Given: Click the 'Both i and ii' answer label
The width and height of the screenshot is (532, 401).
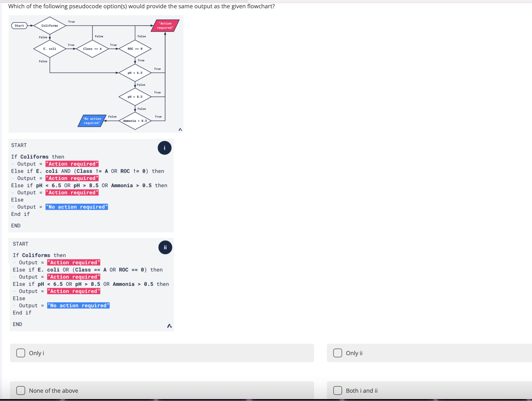Looking at the screenshot, I should (x=362, y=390).
